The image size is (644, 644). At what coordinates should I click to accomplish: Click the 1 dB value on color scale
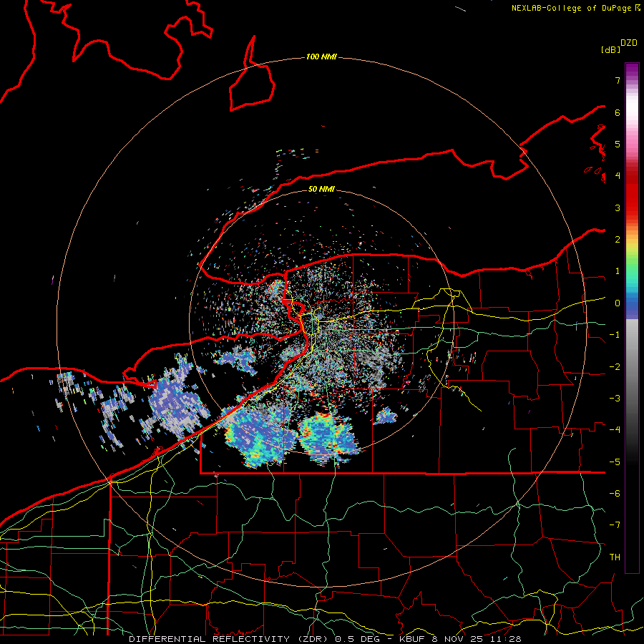[618, 271]
